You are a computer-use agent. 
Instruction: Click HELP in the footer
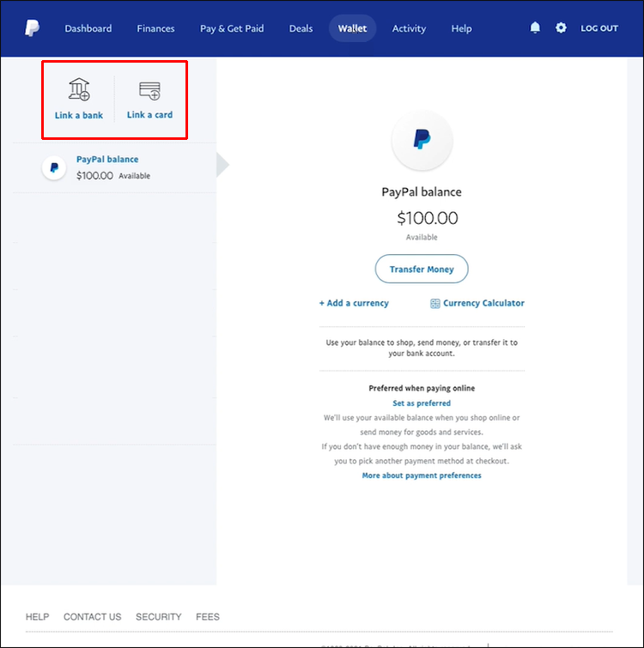click(x=37, y=616)
